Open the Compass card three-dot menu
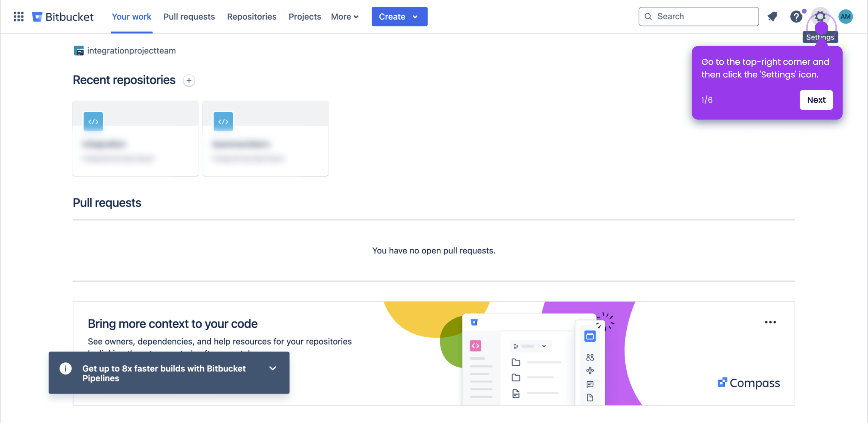The width and height of the screenshot is (868, 423). [770, 322]
